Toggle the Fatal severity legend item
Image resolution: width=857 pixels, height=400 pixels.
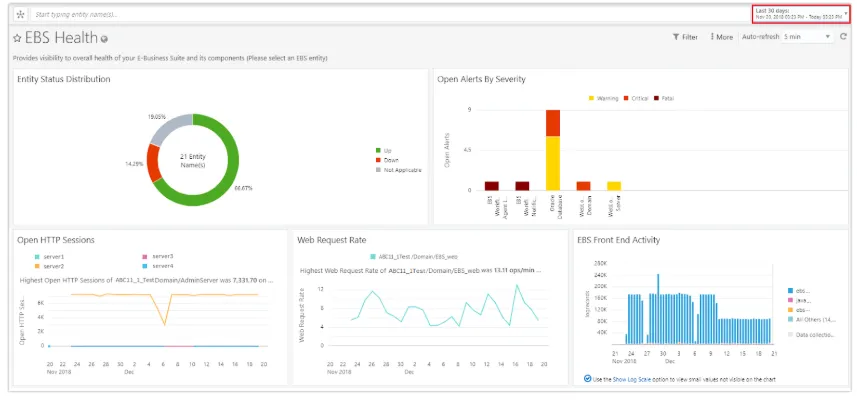point(664,98)
